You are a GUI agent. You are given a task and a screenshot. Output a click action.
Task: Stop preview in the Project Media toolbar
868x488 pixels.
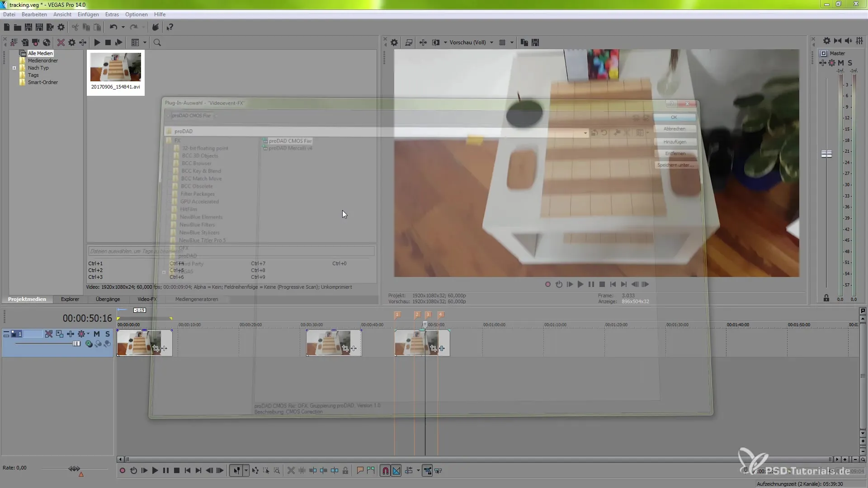pos(108,42)
